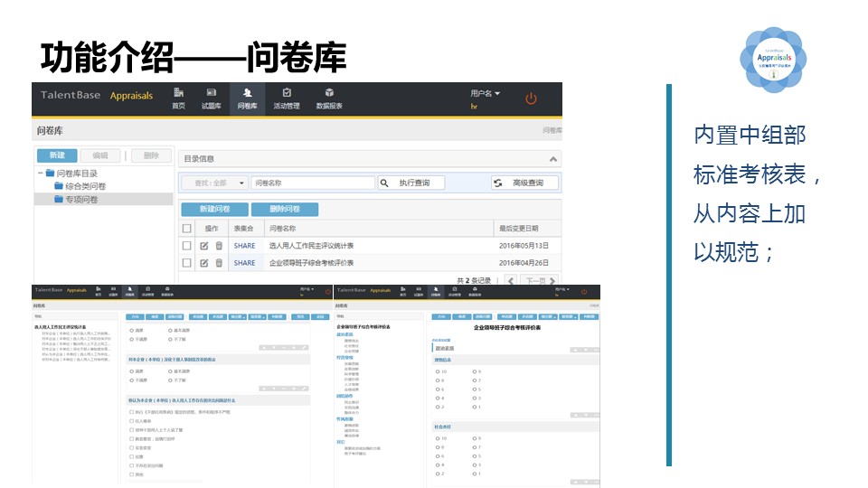The width and height of the screenshot is (868, 488).
Task: Click folder icon of 综合类问卷
Action: [59, 186]
